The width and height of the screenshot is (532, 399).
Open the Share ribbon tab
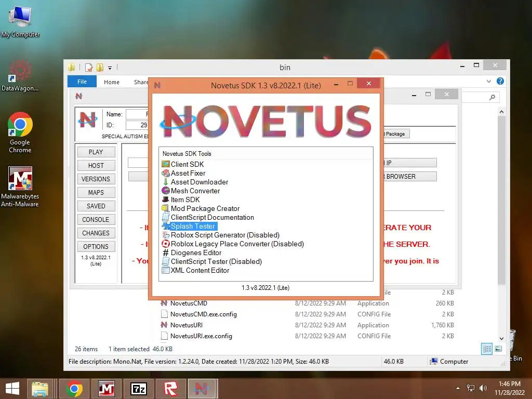coord(141,82)
